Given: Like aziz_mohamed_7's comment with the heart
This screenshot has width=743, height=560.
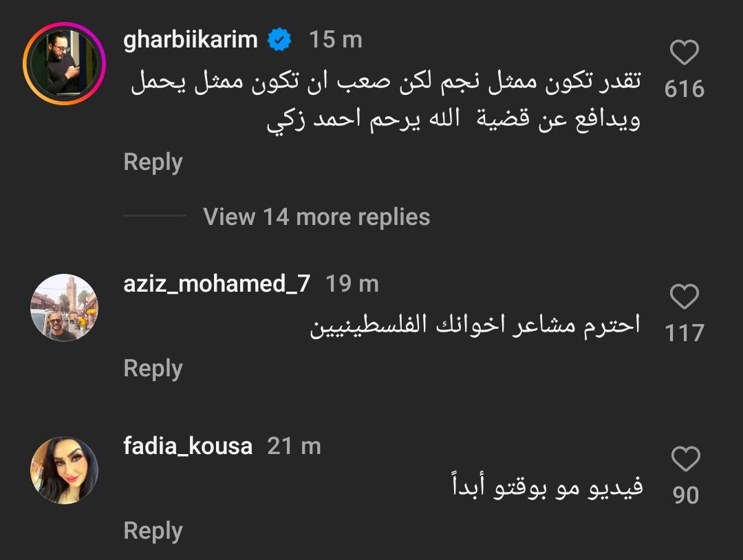Looking at the screenshot, I should 685,297.
